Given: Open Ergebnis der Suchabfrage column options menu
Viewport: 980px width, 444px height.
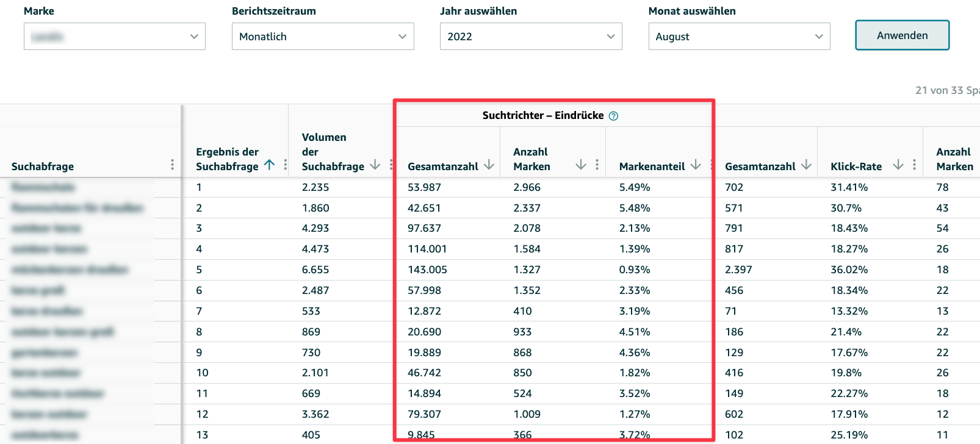Looking at the screenshot, I should [285, 165].
